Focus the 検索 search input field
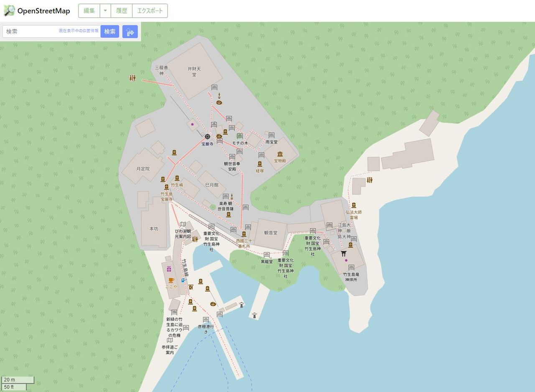 [51, 31]
